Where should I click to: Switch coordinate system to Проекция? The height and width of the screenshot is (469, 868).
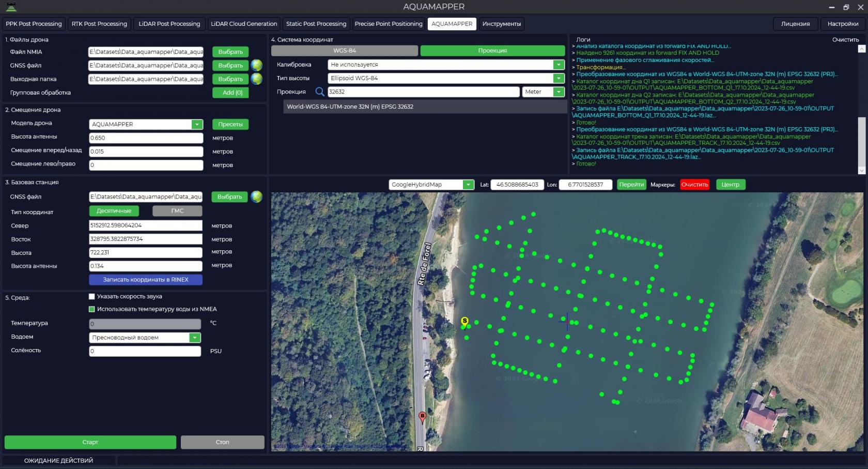pyautogui.click(x=492, y=51)
